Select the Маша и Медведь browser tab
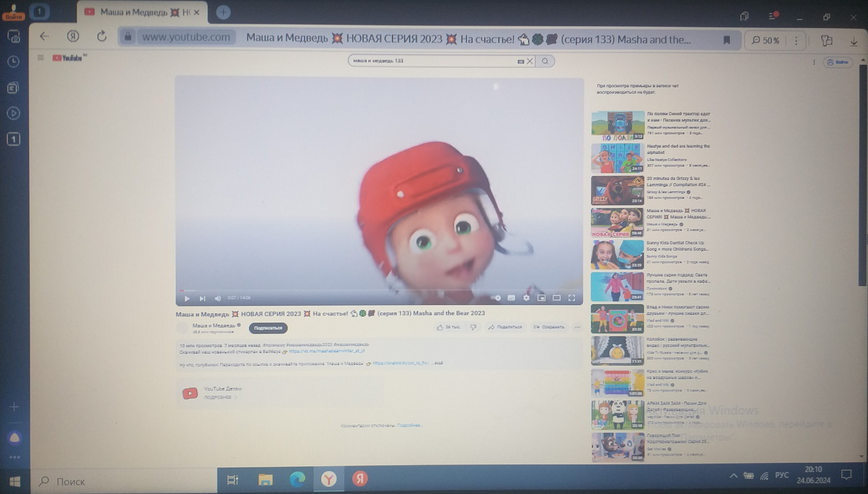Viewport: 868px width, 494px height. 142,13
